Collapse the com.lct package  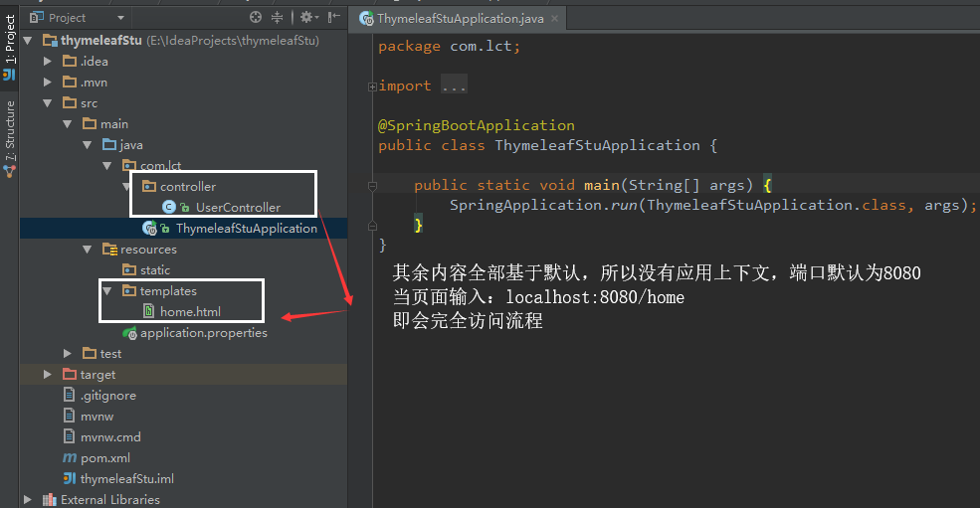tap(107, 166)
